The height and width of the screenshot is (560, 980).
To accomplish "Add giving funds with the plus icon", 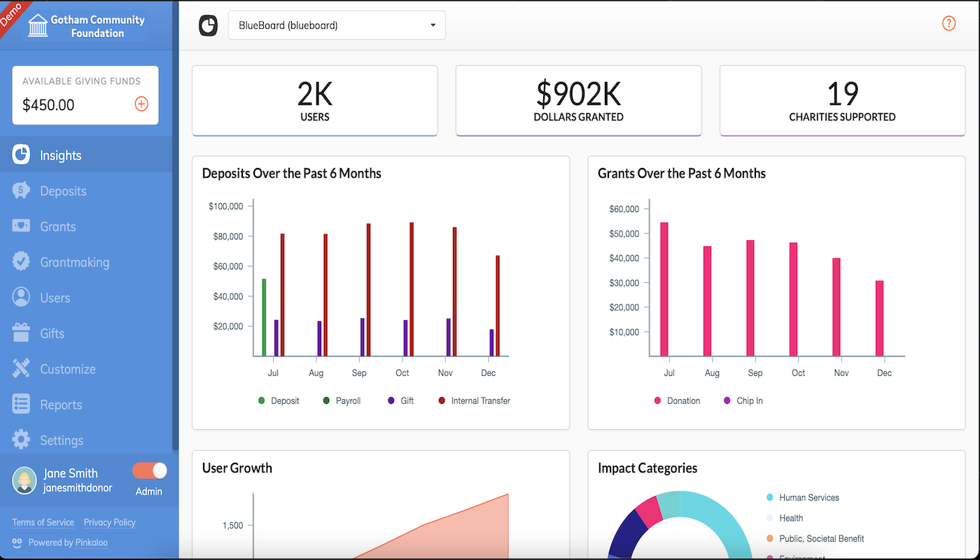I will point(141,104).
